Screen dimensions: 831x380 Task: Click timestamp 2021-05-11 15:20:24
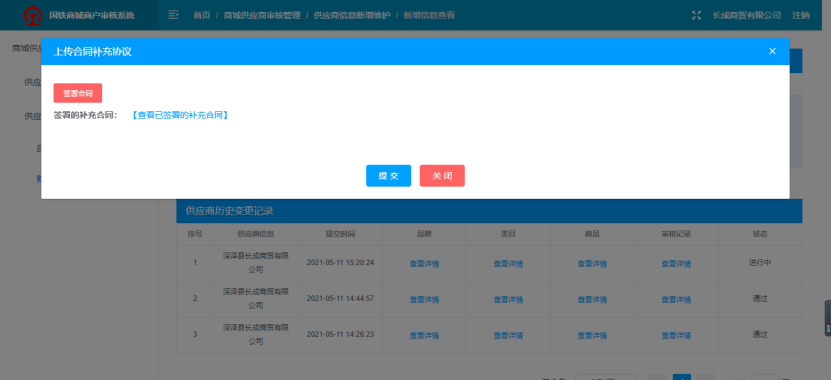340,263
